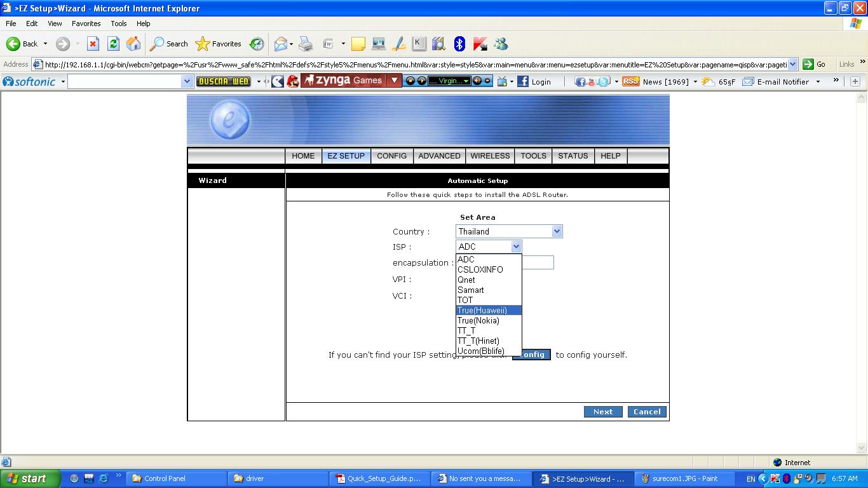Screen dimensions: 868x488
Task: Click the Stop loading icon
Action: [x=93, y=44]
